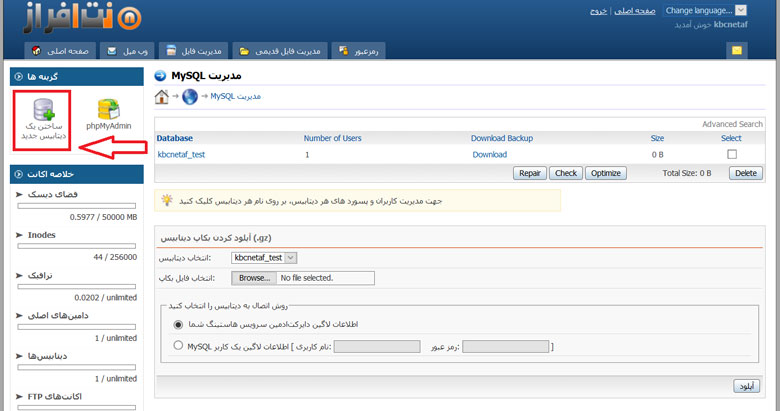This screenshot has height=411, width=780.
Task: Expand the دامین‌های اصلی arrow
Action: tap(19, 315)
